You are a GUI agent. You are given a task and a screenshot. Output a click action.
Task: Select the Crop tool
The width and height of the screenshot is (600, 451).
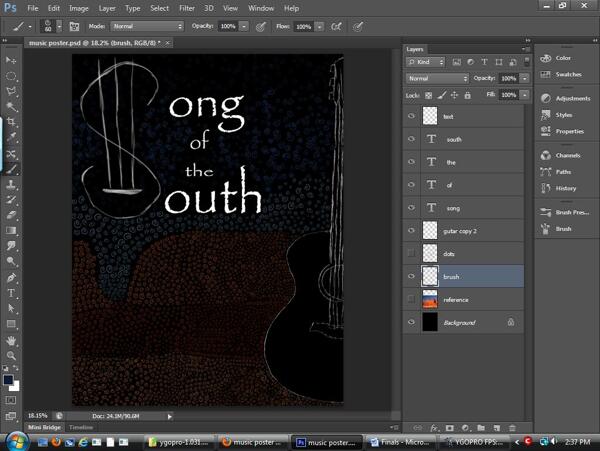coord(11,122)
